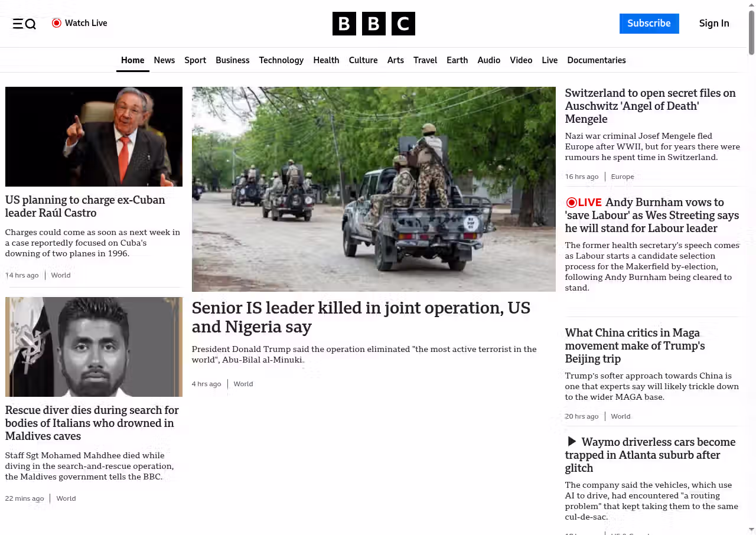Read the 'Senior IS leader killed' headline

[x=361, y=317]
